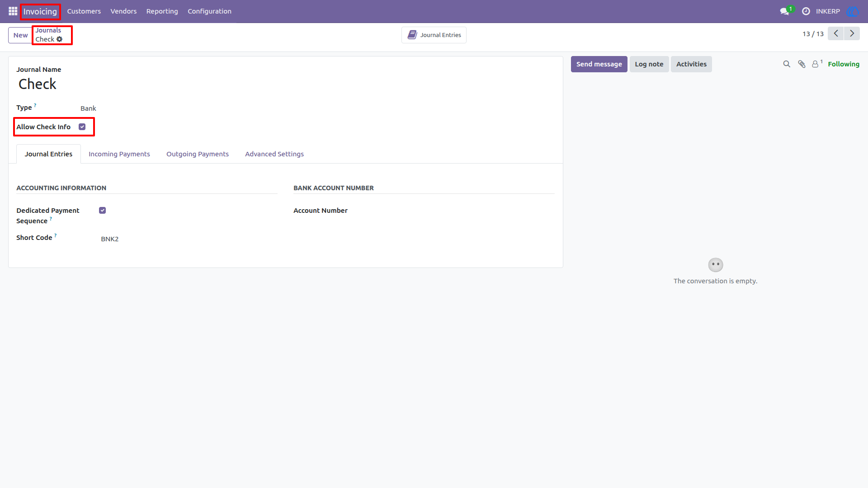The image size is (868, 488).
Task: Click the Activities button
Action: click(x=691, y=64)
